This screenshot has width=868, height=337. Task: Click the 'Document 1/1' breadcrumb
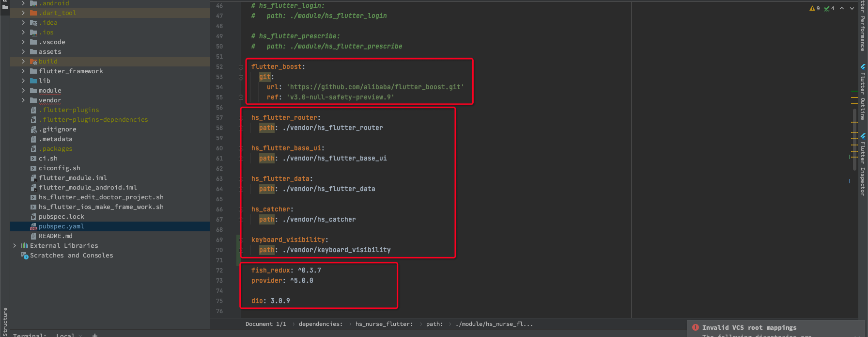pos(266,324)
